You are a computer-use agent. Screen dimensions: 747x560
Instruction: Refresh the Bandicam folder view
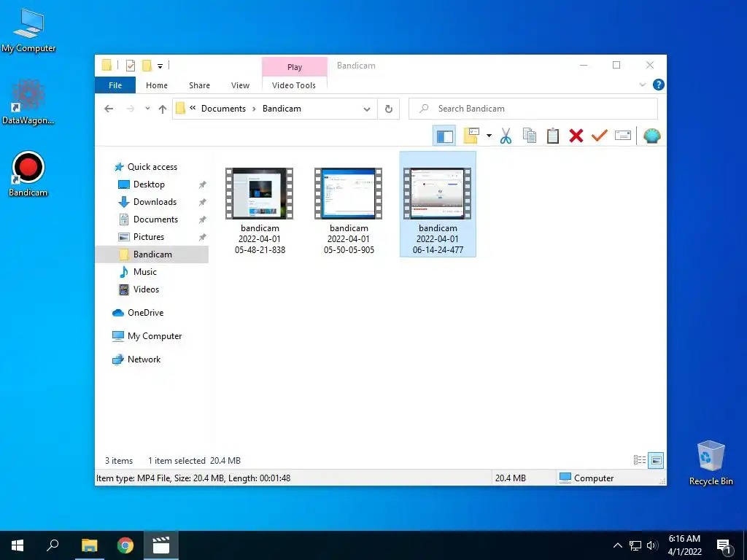[x=389, y=109]
